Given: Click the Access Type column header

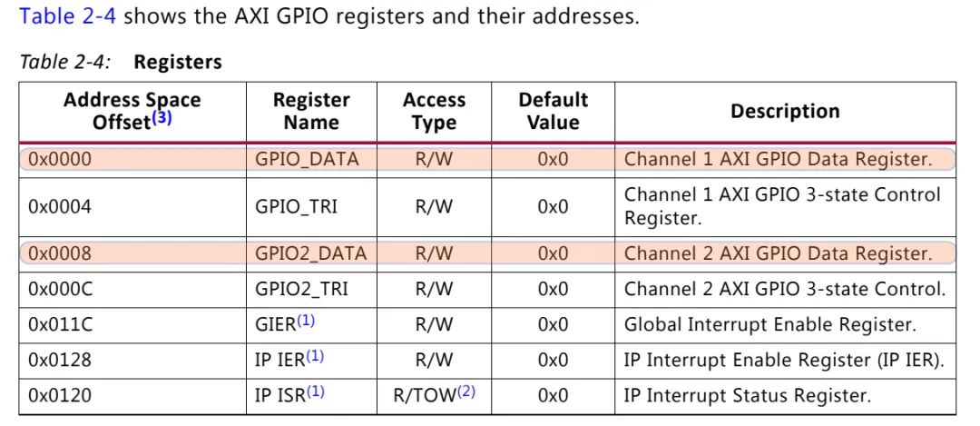Looking at the screenshot, I should pos(434,111).
